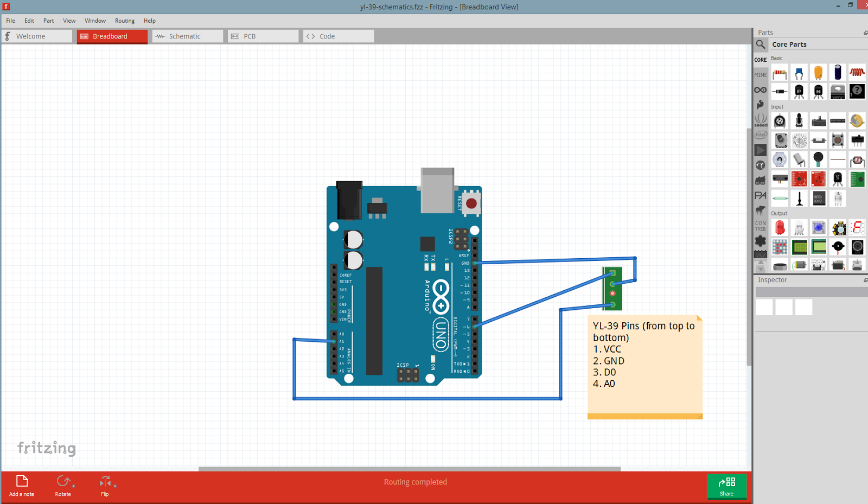The width and height of the screenshot is (868, 504).
Task: Switch to the Code tab
Action: click(x=339, y=36)
